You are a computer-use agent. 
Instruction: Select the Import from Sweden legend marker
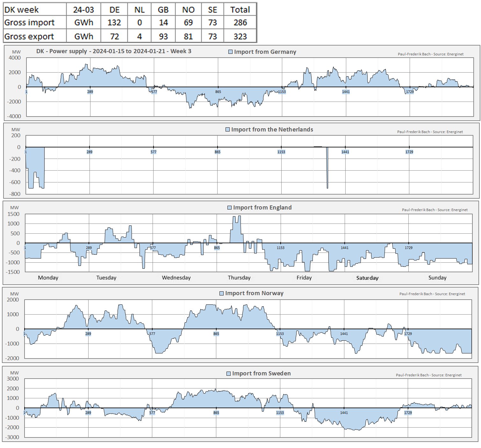pos(228,373)
